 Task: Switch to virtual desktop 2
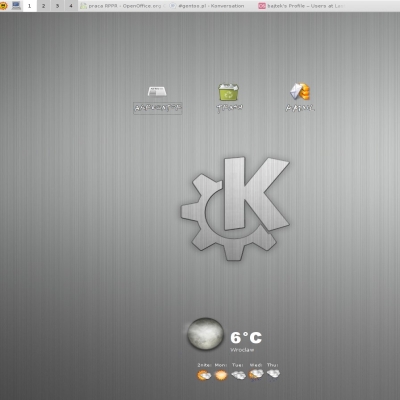tap(43, 6)
